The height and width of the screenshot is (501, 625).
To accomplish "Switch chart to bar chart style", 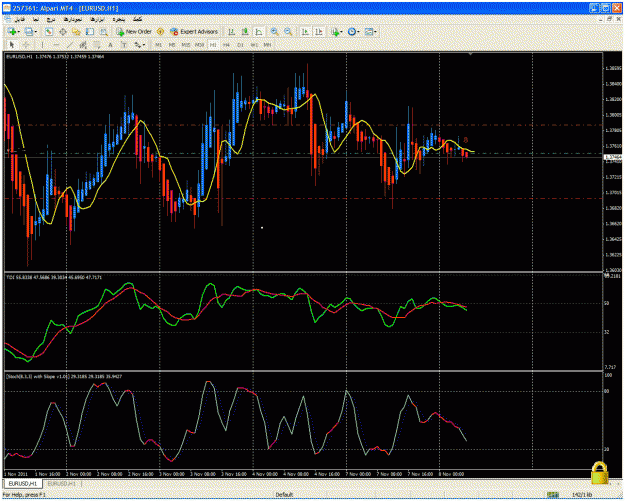I will tap(231, 31).
